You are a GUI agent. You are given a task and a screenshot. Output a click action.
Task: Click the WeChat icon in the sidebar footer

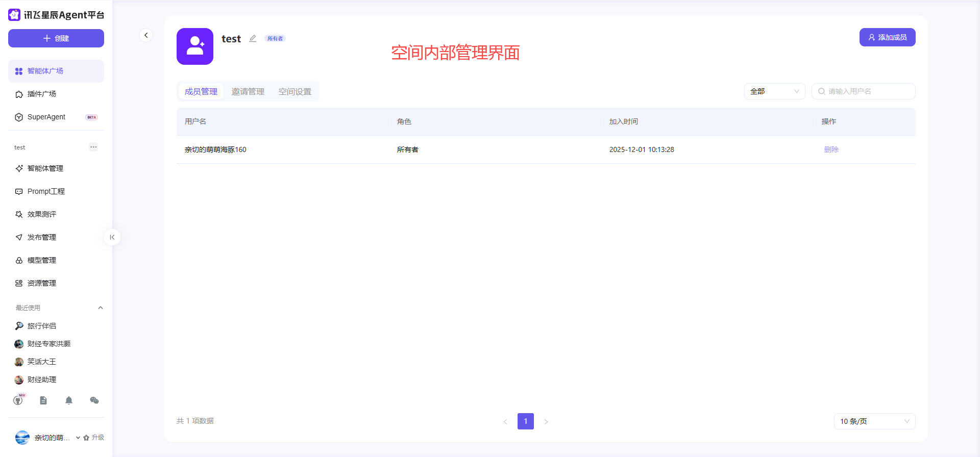click(x=94, y=400)
